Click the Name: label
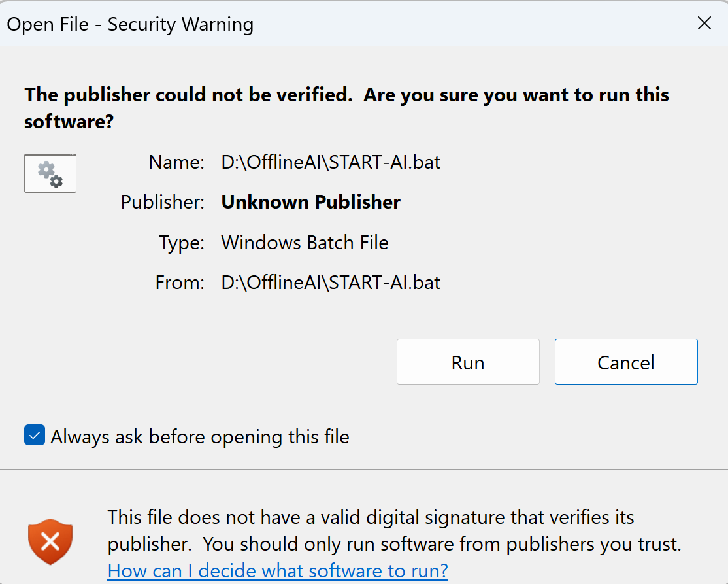The image size is (728, 584). coord(176,162)
